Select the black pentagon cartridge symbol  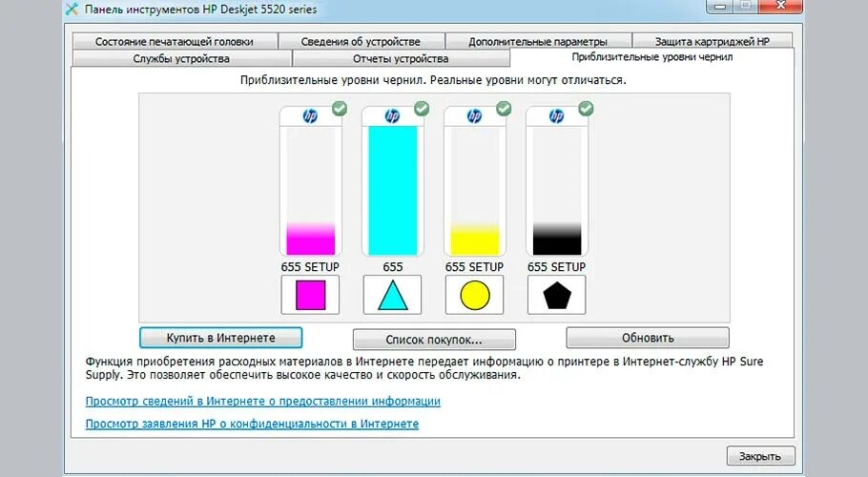[556, 295]
